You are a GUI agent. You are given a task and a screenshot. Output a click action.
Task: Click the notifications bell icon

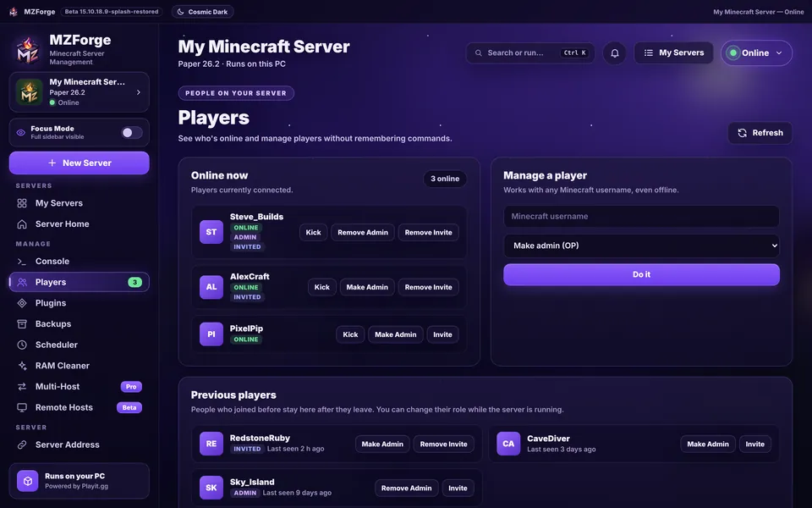(x=615, y=52)
